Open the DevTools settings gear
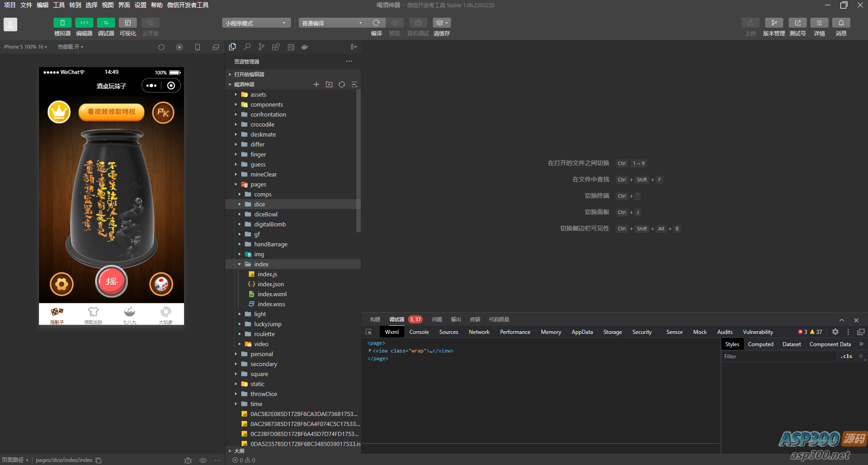 click(x=835, y=332)
